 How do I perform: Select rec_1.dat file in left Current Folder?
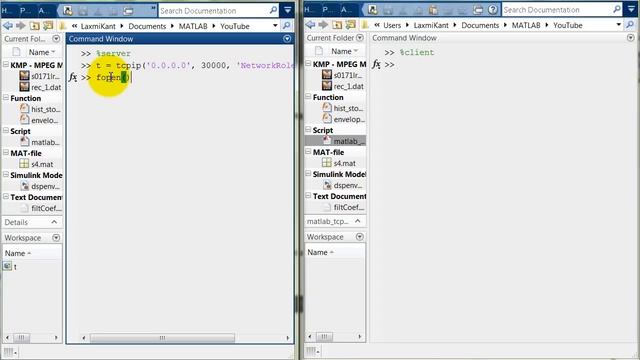click(40, 87)
